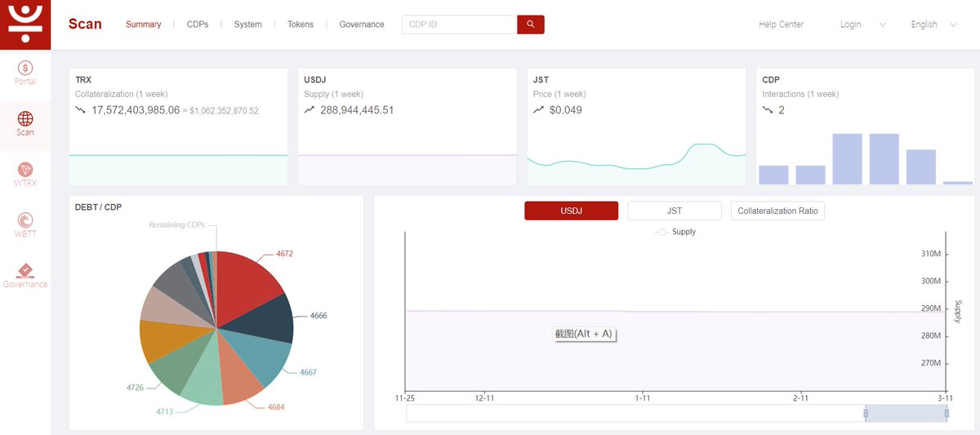Click the 1-11 date axis label
Image resolution: width=980 pixels, height=435 pixels.
643,397
